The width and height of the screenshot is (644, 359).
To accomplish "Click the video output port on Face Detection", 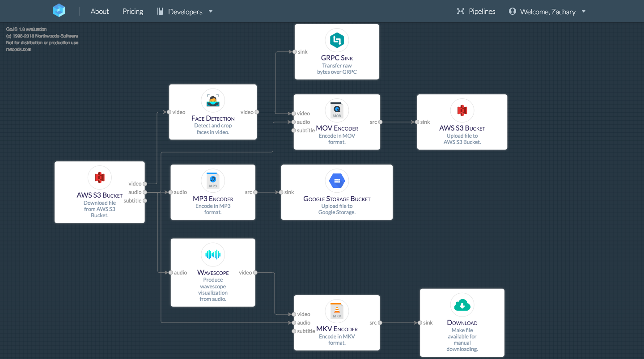I will click(257, 112).
